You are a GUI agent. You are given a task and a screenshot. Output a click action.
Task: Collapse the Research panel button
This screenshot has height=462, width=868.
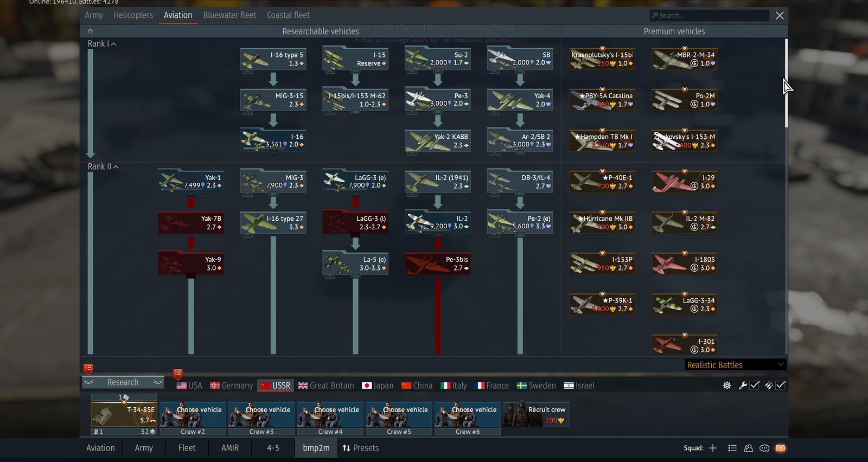click(123, 382)
